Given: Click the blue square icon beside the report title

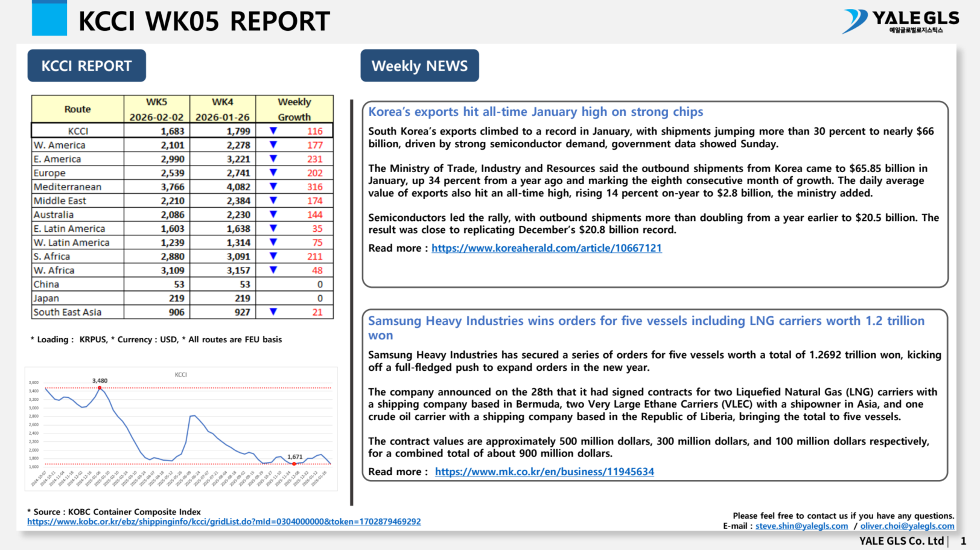Looking at the screenshot, I should click(49, 19).
